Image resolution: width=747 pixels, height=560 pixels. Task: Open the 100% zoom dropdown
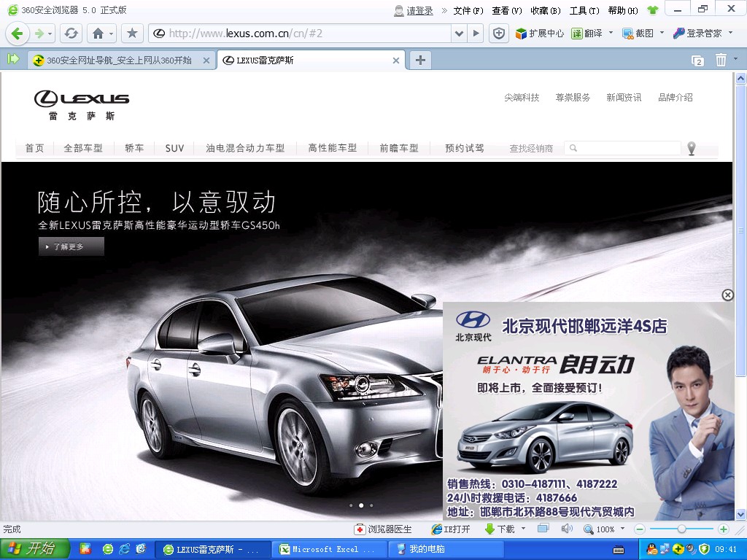coord(622,529)
